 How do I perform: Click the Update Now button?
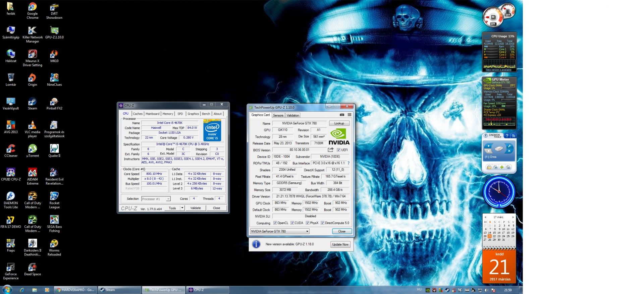pos(340,244)
